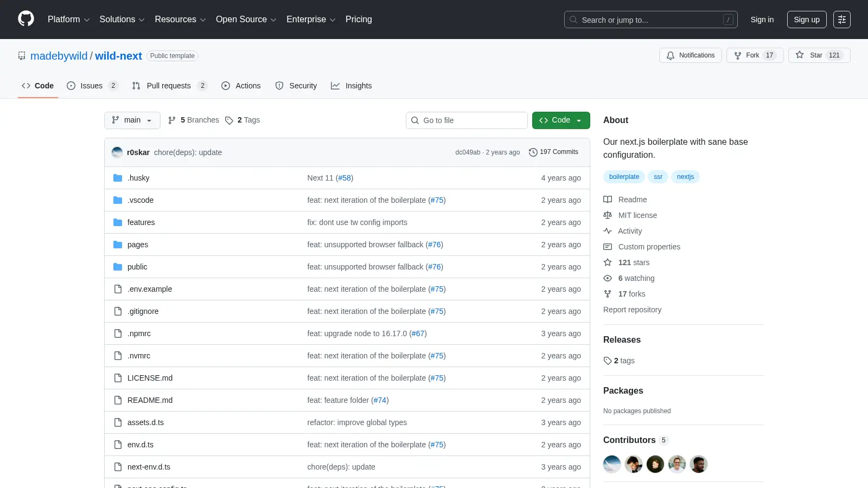View the 2 Tags link

click(x=242, y=120)
